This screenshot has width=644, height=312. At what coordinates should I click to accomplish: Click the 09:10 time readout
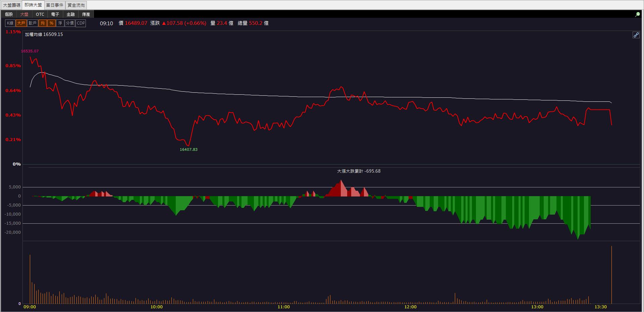point(107,23)
